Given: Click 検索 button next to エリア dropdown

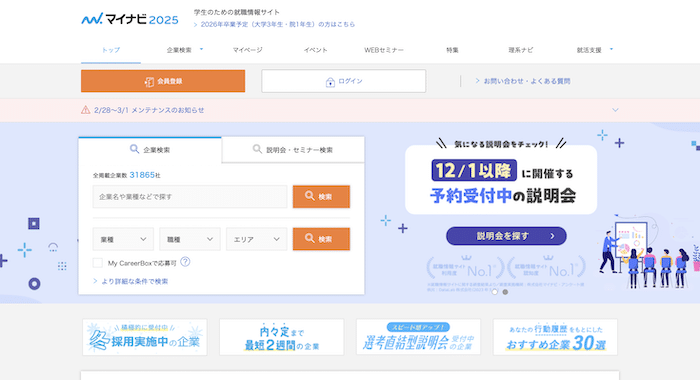Looking at the screenshot, I should tap(321, 239).
